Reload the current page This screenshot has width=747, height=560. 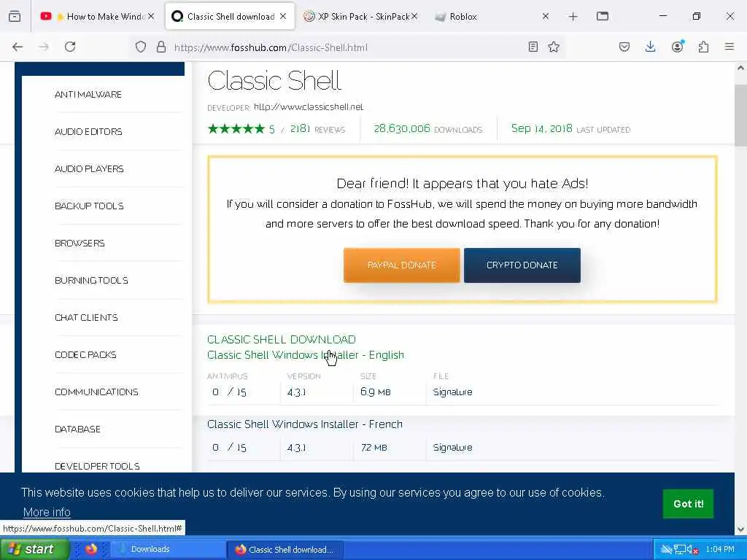70,47
